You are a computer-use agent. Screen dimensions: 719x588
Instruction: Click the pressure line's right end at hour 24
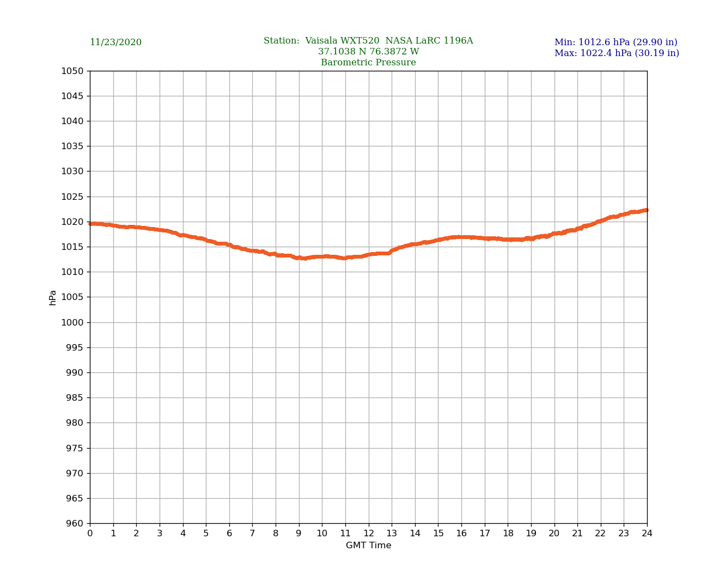pyautogui.click(x=646, y=210)
